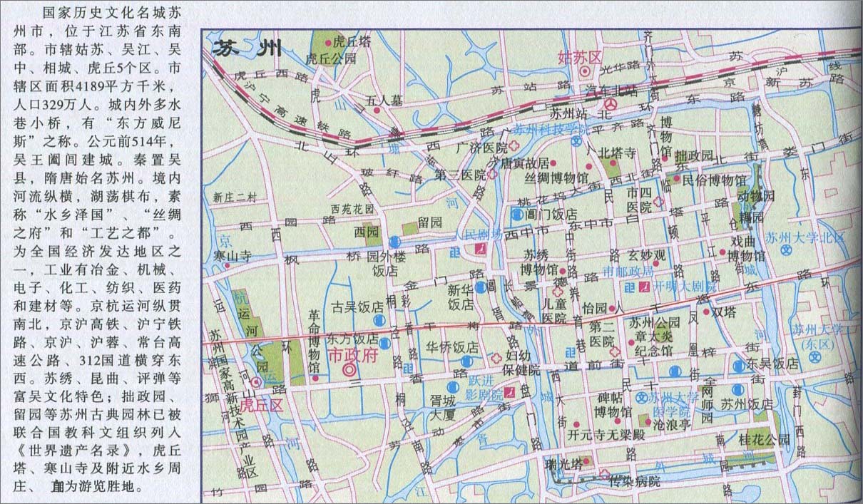Click the 市政府 double-circle marker

tap(349, 369)
